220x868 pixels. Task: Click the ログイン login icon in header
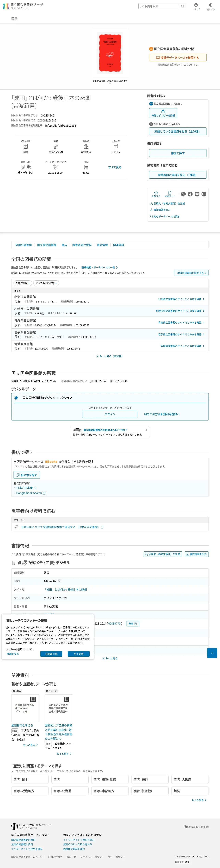(x=210, y=5)
